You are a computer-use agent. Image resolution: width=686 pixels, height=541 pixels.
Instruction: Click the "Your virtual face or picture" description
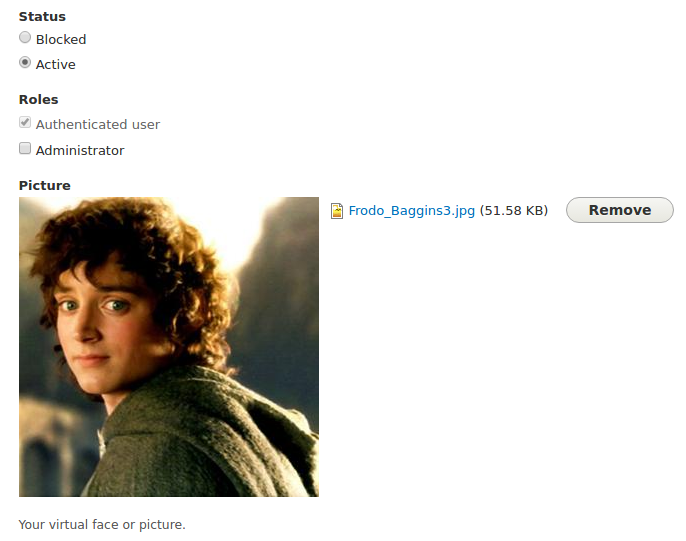click(102, 524)
